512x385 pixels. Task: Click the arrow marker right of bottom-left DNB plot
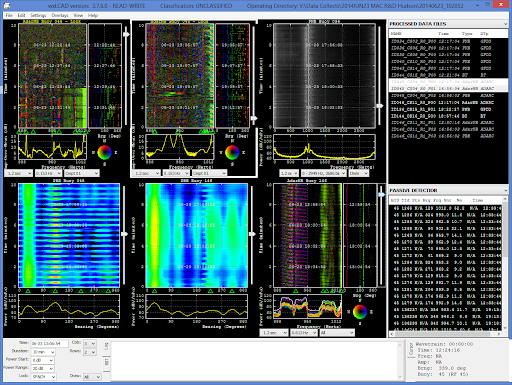[124, 234]
